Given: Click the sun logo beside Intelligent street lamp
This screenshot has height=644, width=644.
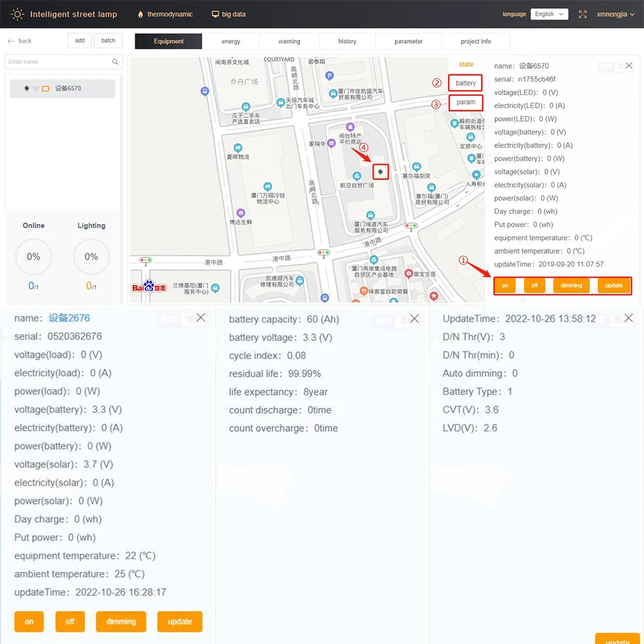Looking at the screenshot, I should pos(17,14).
